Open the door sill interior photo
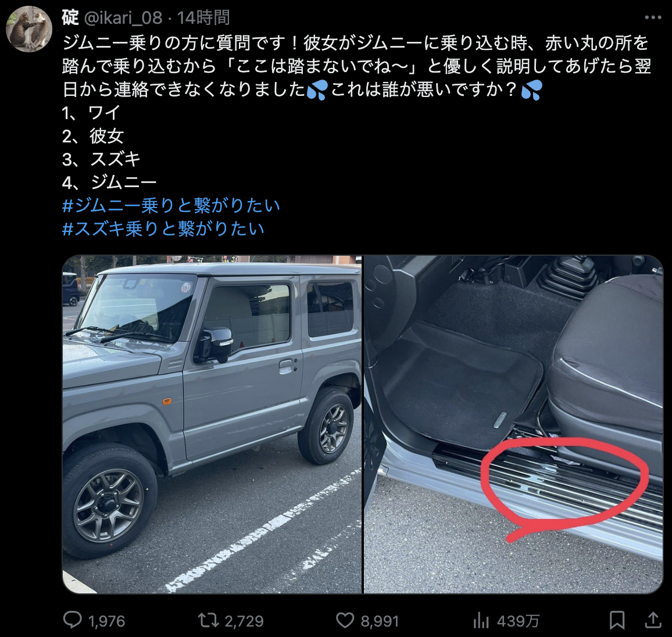The height and width of the screenshot is (637, 672). pyautogui.click(x=513, y=424)
